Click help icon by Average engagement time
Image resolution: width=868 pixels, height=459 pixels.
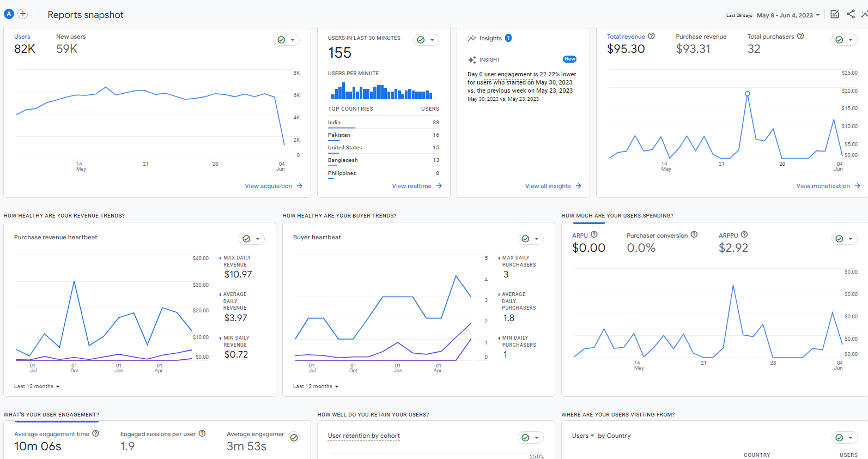(96, 434)
